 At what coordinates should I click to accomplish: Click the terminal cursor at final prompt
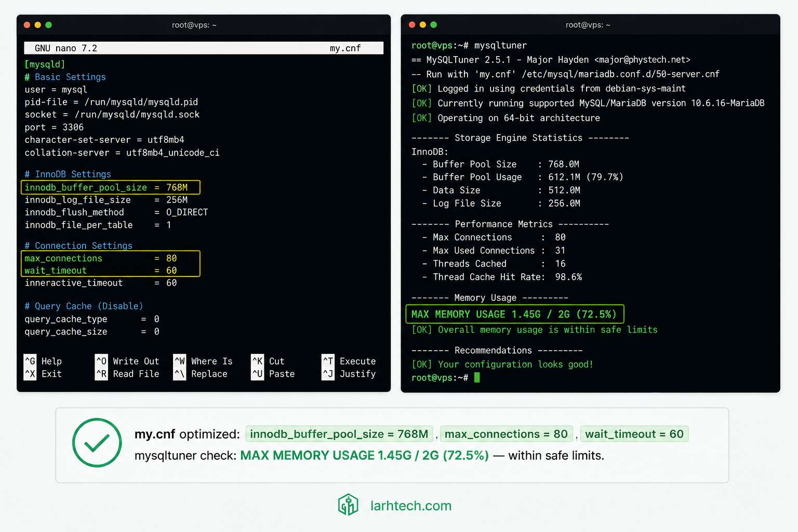pos(477,378)
